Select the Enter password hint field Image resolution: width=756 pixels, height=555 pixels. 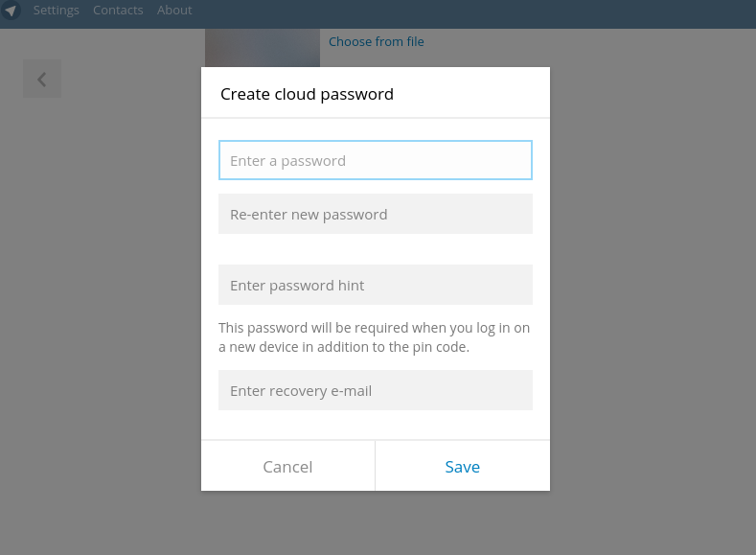375,286
